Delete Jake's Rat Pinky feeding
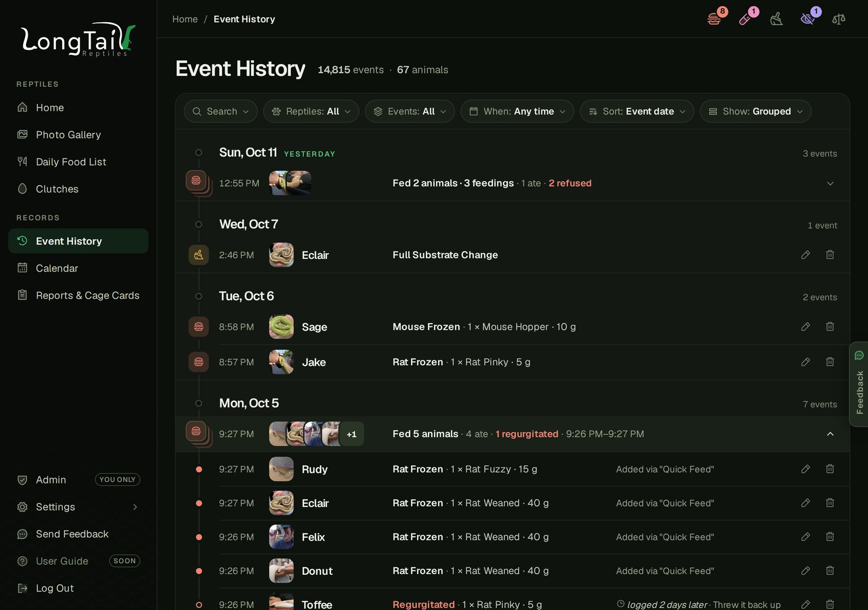The width and height of the screenshot is (868, 610). pos(830,362)
